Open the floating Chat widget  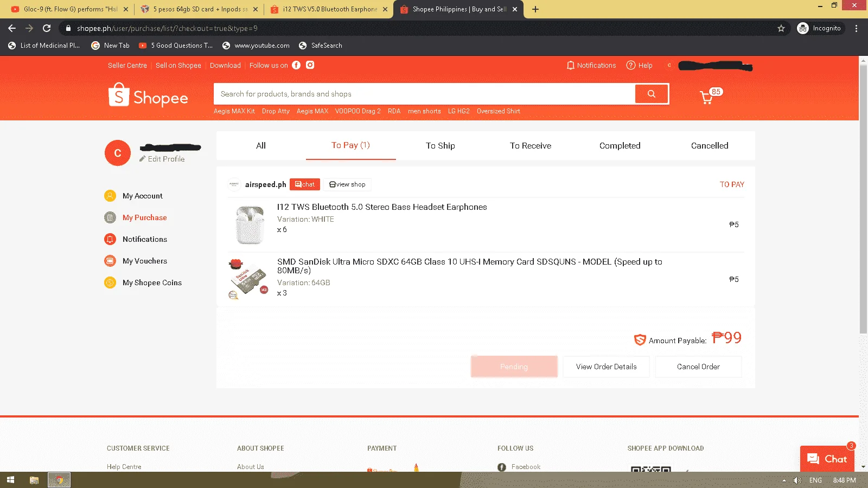(827, 459)
